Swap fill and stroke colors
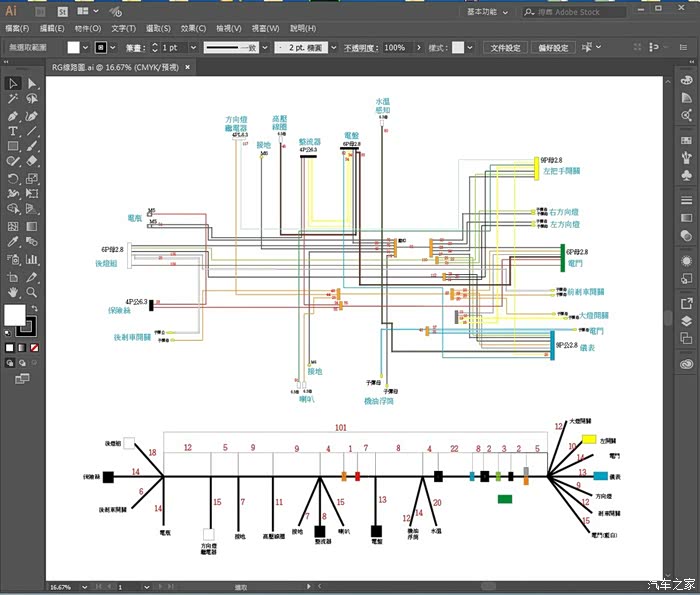 click(x=34, y=309)
